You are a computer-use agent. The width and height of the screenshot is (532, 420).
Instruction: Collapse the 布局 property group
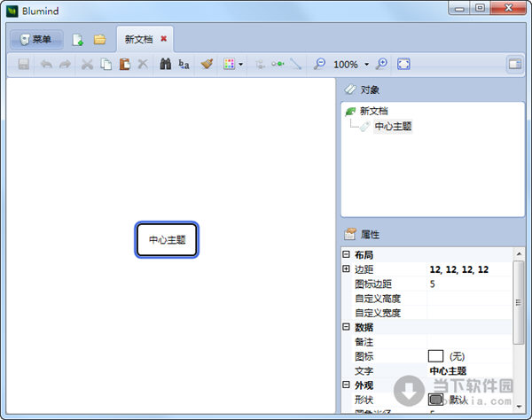pyautogui.click(x=346, y=254)
